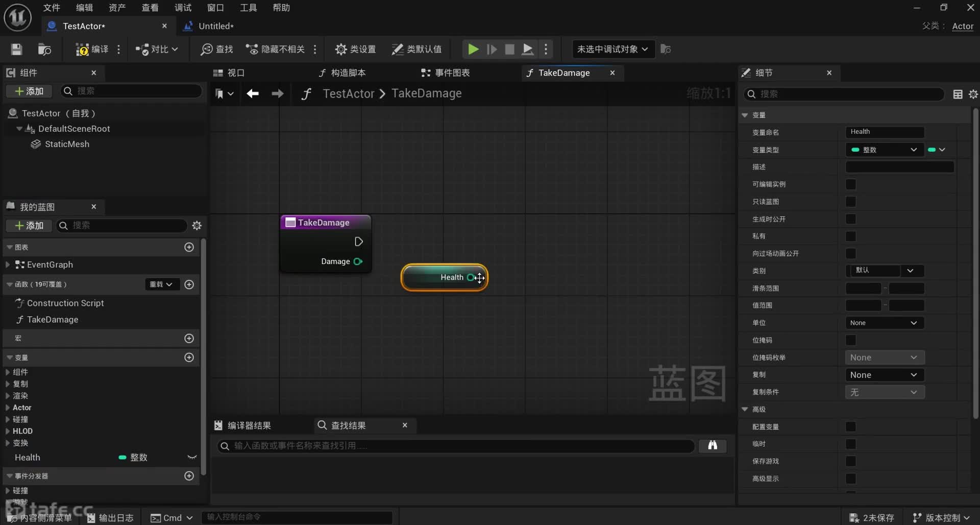Open the 文件 menu
This screenshot has height=525, width=980.
52,8
